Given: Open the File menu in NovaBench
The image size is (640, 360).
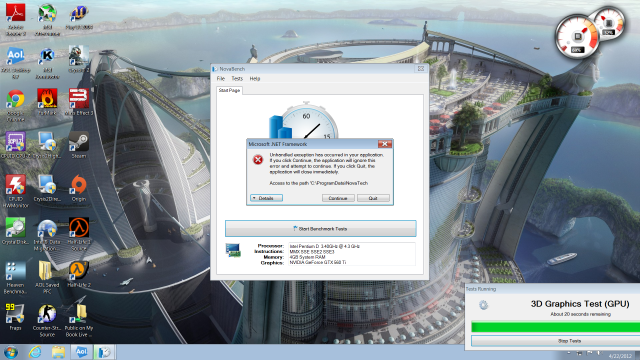Looking at the screenshot, I should 221,78.
